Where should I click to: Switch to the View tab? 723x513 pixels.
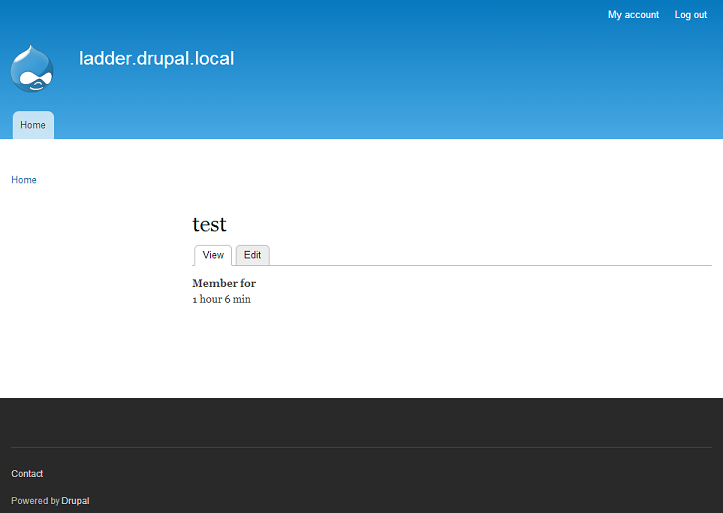coord(213,255)
